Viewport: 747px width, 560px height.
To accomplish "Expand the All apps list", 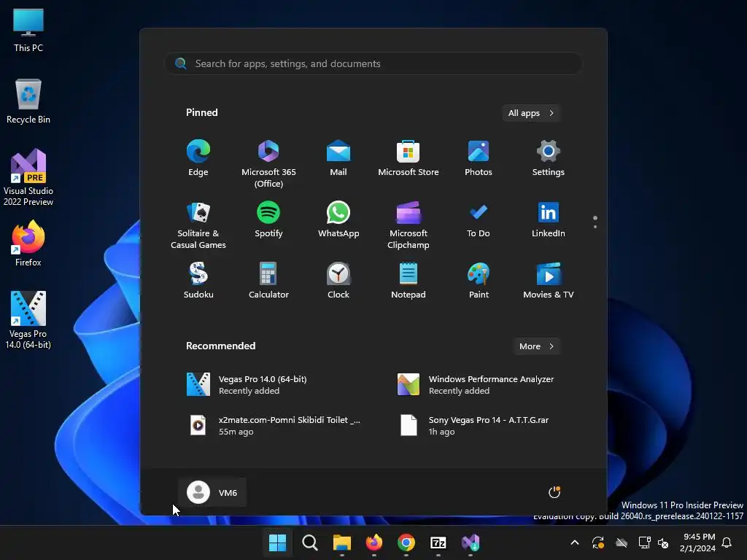I will (531, 113).
